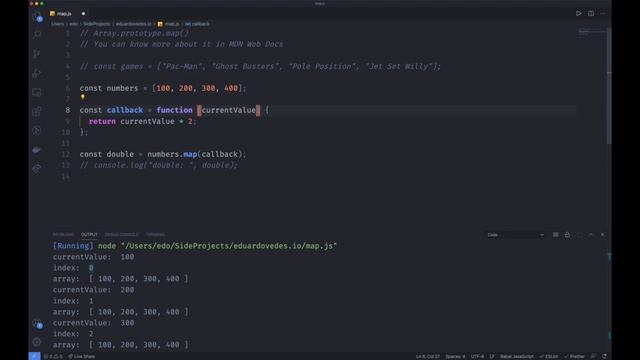Open the Extensions view
The width and height of the screenshot is (640, 360).
[37, 111]
